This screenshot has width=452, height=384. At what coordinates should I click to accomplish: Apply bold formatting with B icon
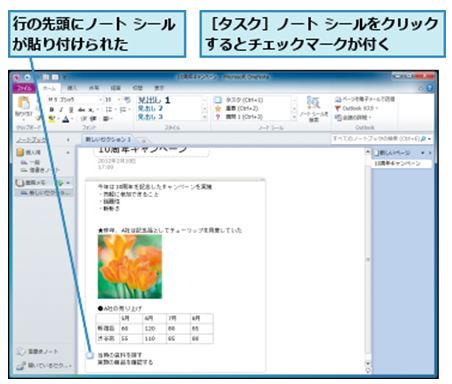(51, 110)
